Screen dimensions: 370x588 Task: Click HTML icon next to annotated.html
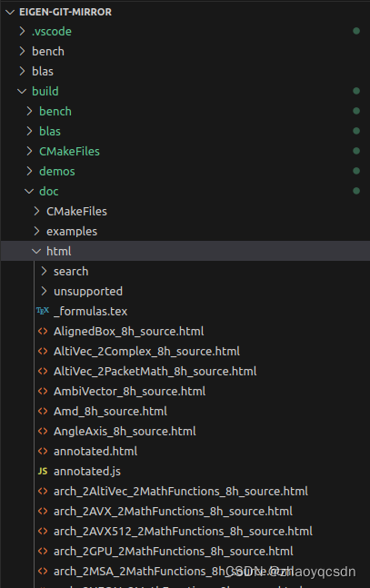tap(43, 451)
